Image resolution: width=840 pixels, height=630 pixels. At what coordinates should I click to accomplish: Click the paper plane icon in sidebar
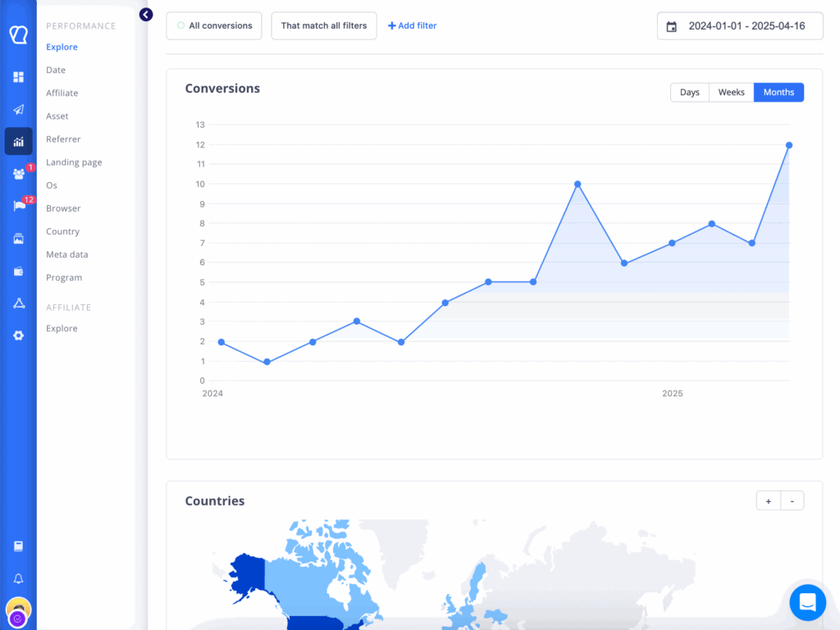coord(18,110)
